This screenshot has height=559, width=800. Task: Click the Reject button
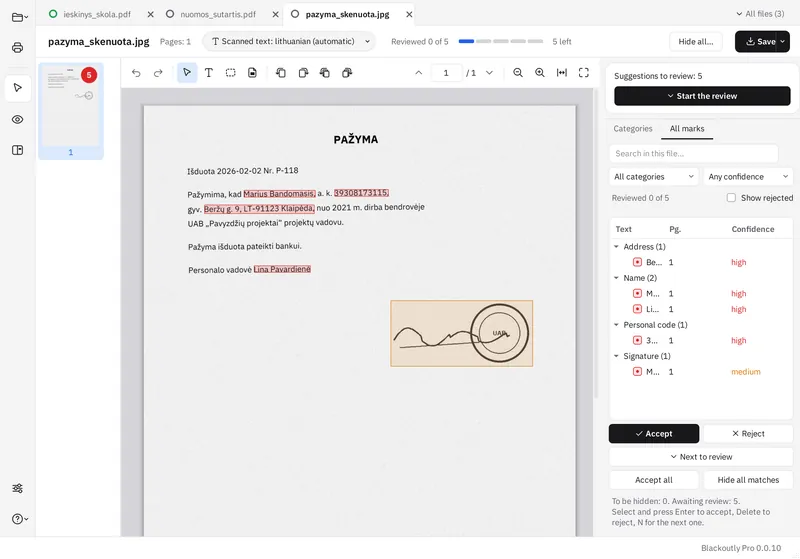(748, 434)
